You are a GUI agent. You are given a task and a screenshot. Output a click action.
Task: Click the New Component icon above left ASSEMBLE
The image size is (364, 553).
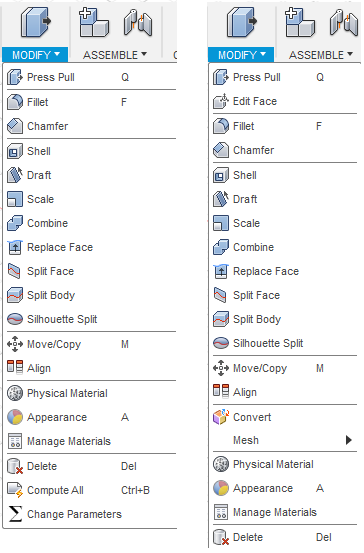[93, 23]
